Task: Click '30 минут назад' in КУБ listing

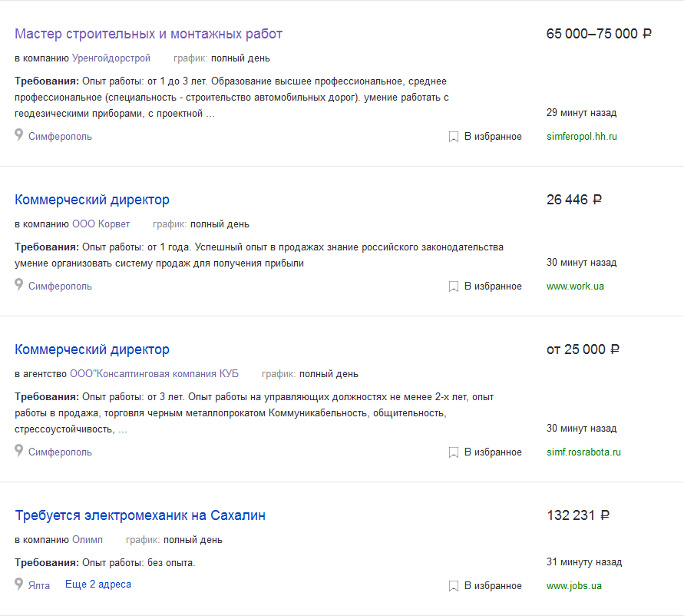Action: click(581, 429)
